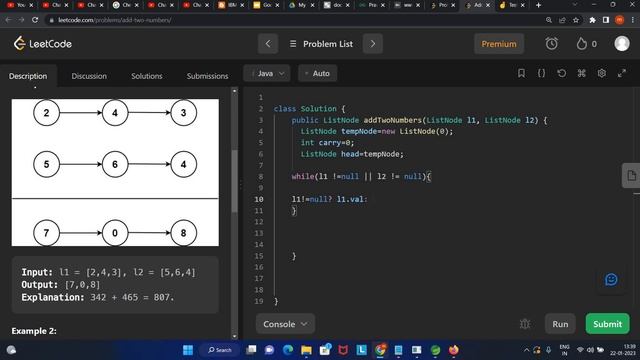Open editor keyboard shortcuts icon

pyautogui.click(x=581, y=73)
